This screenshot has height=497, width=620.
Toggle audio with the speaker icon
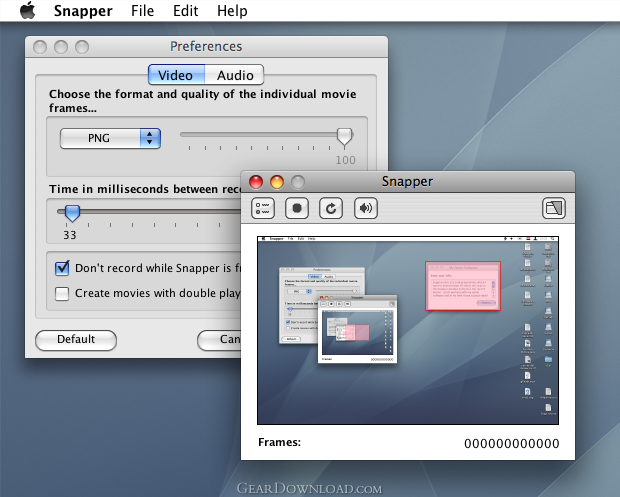pos(366,208)
